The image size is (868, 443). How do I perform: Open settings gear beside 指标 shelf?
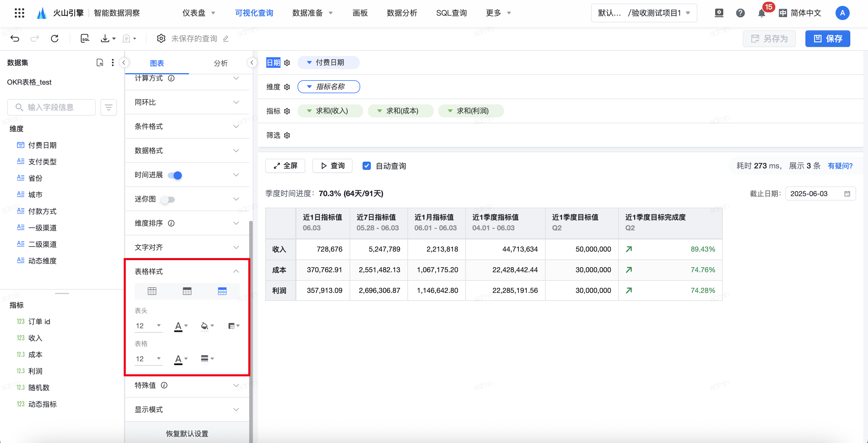click(287, 111)
